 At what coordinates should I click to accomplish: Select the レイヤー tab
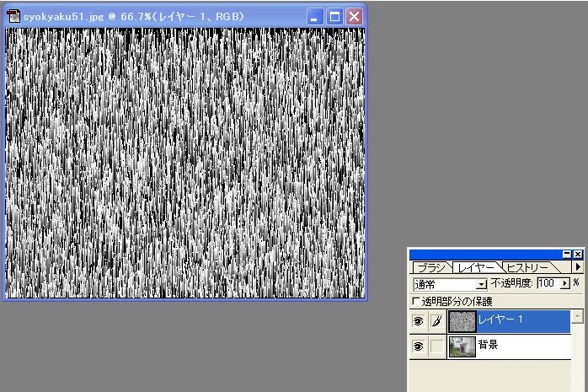[x=476, y=267]
